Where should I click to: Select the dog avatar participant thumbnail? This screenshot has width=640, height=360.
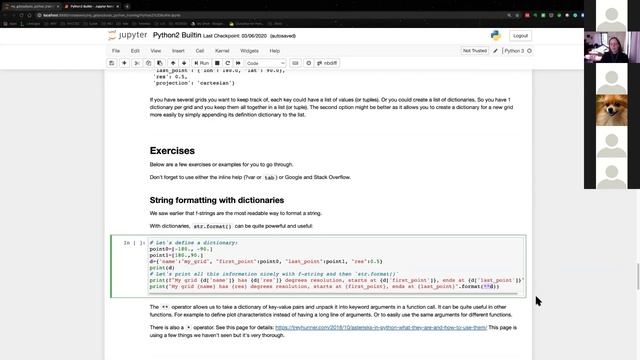612,110
